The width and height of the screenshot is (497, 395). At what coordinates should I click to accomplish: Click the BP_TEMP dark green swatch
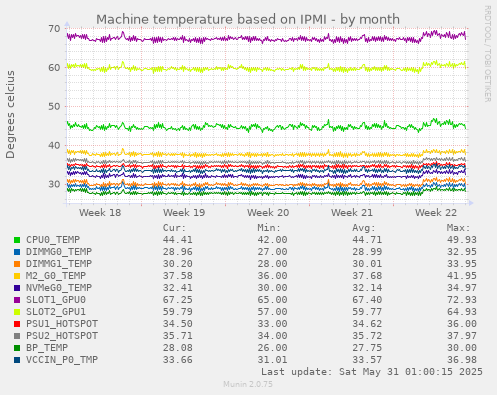tap(17, 348)
